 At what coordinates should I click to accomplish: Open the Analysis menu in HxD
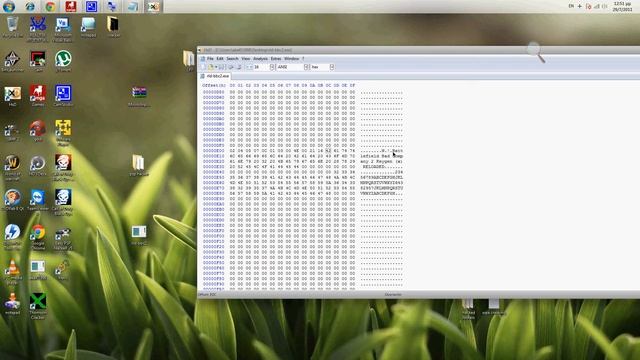tap(260, 59)
